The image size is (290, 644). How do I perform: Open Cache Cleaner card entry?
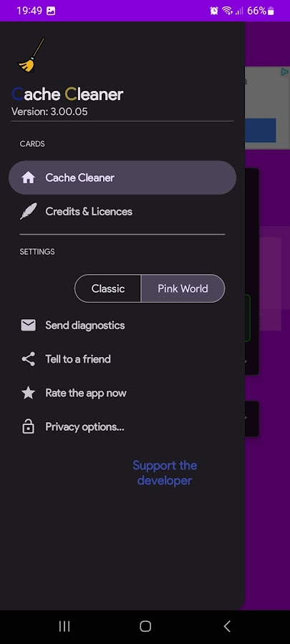pos(122,177)
